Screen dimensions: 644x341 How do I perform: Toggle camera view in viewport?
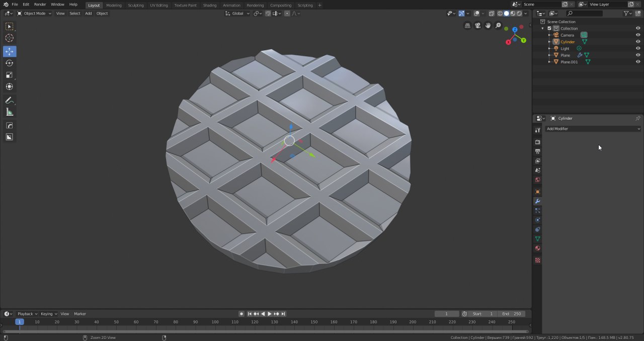point(477,26)
